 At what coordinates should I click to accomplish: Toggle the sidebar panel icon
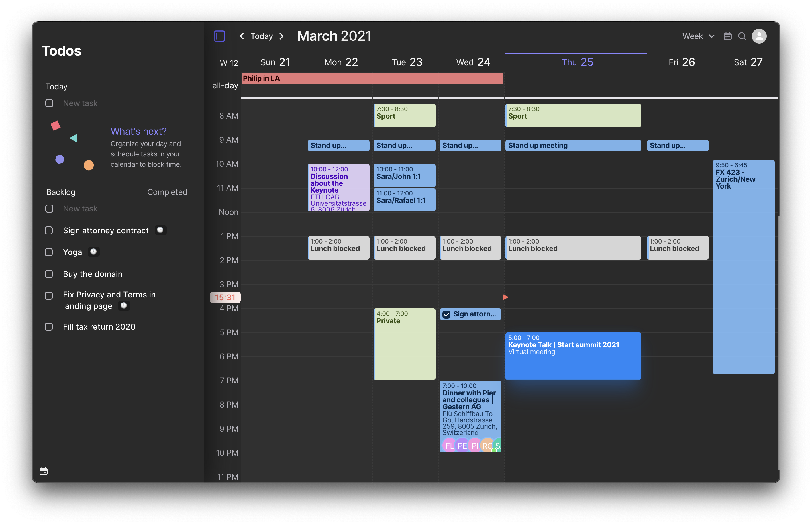[x=219, y=36]
